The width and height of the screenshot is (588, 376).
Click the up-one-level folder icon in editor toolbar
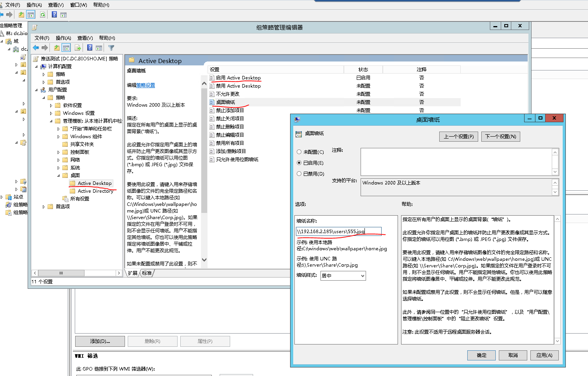pyautogui.click(x=57, y=48)
